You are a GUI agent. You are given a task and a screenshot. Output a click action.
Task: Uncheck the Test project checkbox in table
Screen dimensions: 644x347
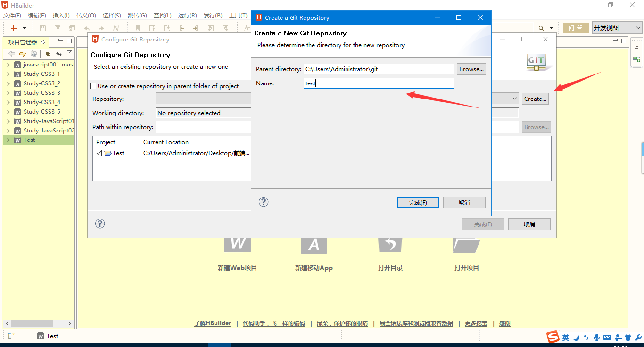click(x=99, y=153)
